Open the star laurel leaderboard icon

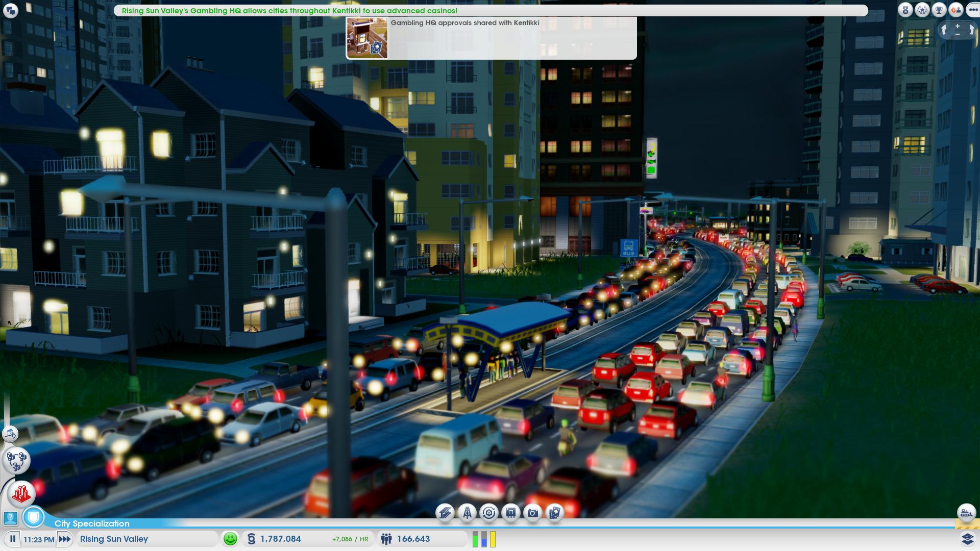click(922, 10)
